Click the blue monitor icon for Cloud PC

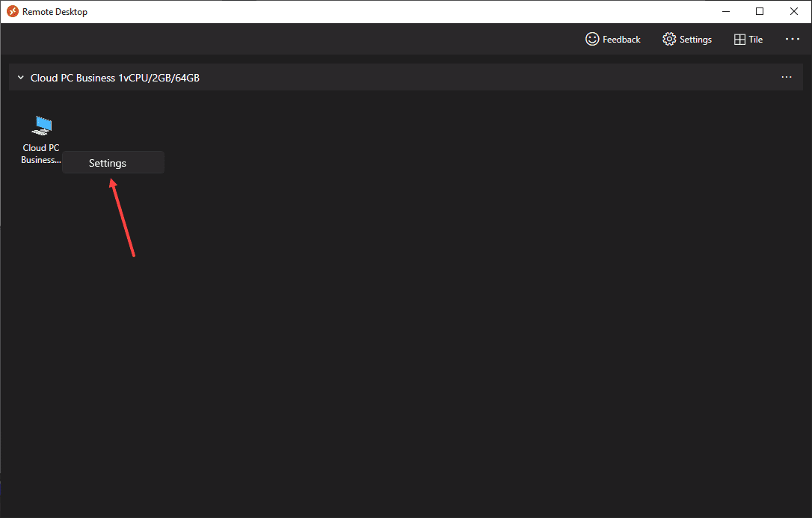(41, 125)
